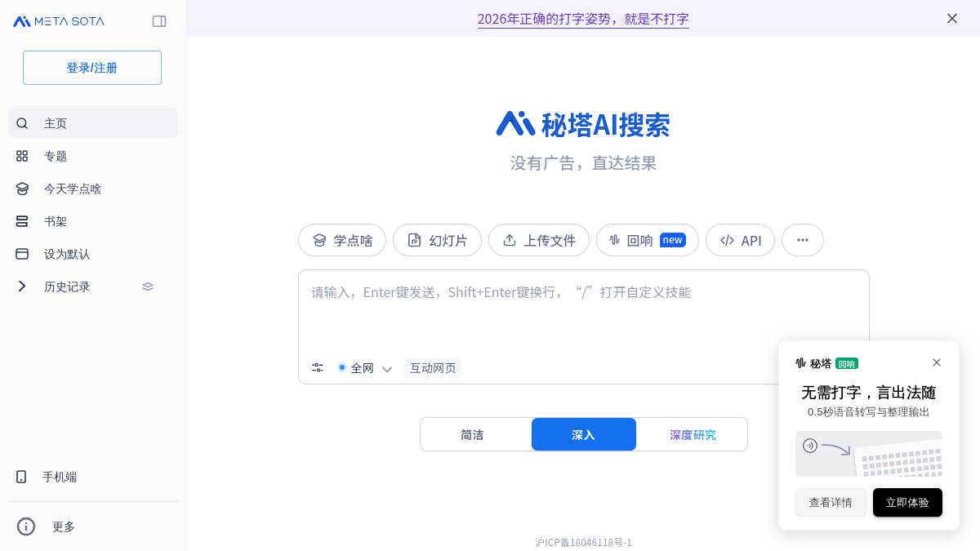
Task: Open the 专题 menu item
Action: click(93, 156)
